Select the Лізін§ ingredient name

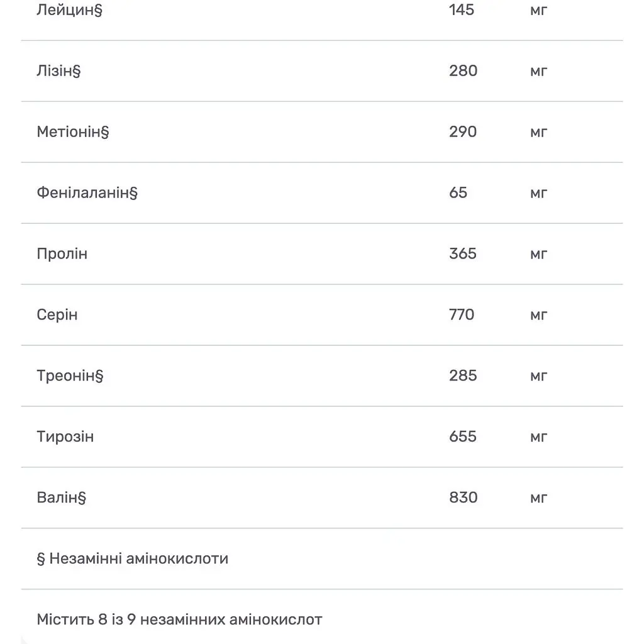tap(58, 71)
